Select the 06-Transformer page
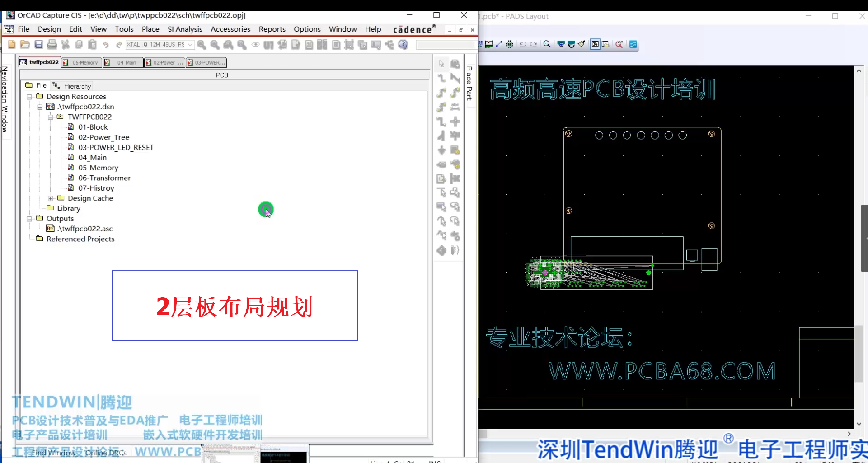 [x=104, y=178]
